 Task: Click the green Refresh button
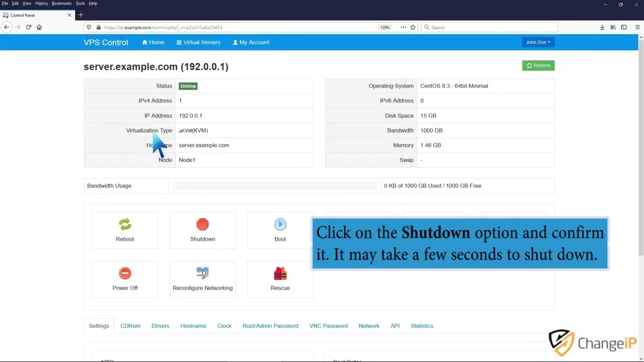click(x=538, y=65)
